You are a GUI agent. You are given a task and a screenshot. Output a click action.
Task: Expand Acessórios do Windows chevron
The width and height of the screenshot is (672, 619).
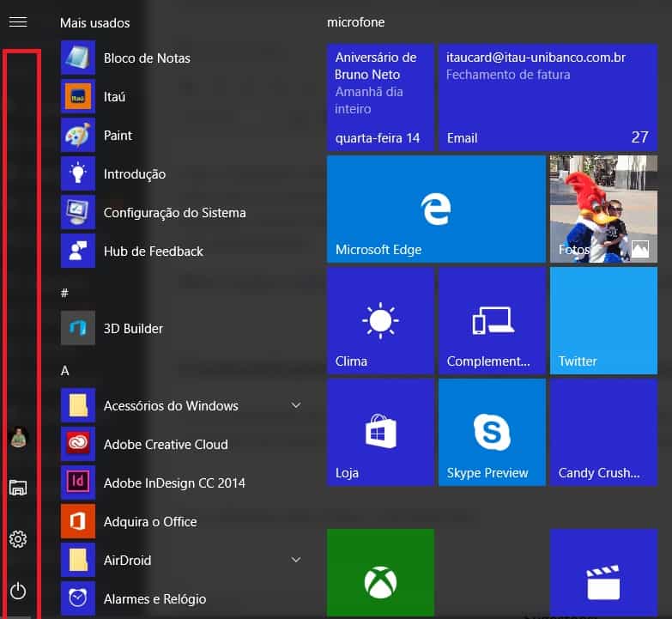(x=296, y=405)
